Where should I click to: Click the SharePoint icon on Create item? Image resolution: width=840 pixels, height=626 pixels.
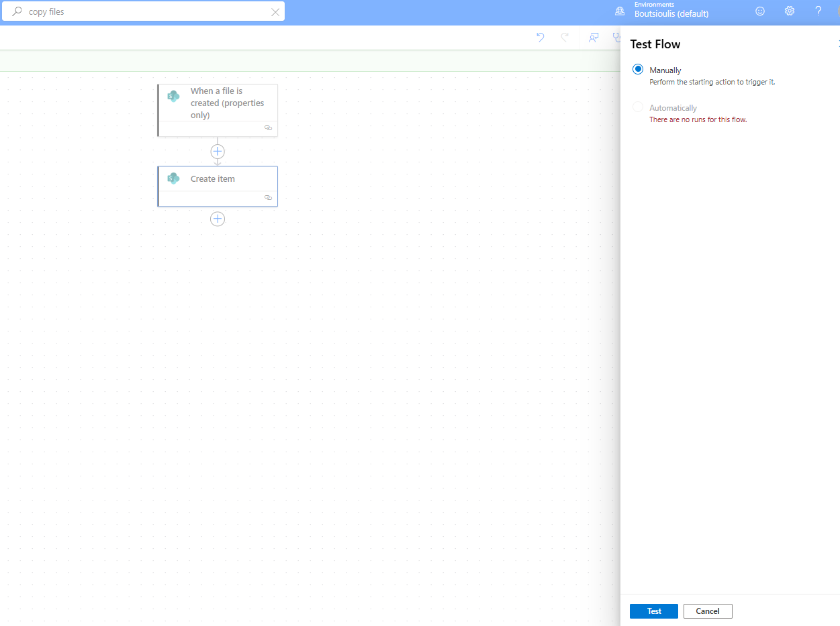(173, 178)
